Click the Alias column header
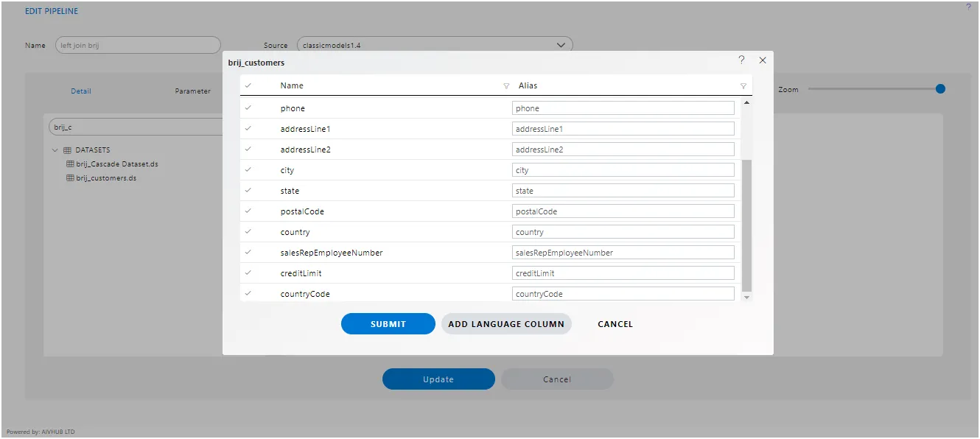Image resolution: width=980 pixels, height=439 pixels. point(528,85)
